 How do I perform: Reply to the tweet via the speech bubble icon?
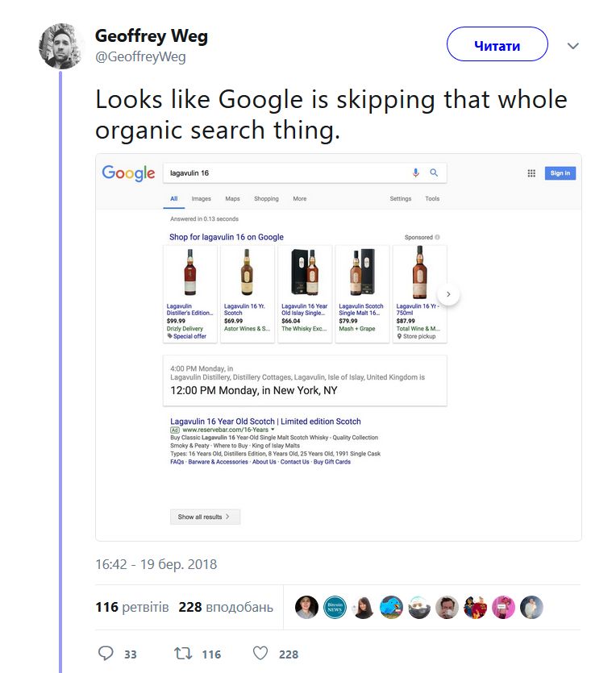tap(106, 654)
